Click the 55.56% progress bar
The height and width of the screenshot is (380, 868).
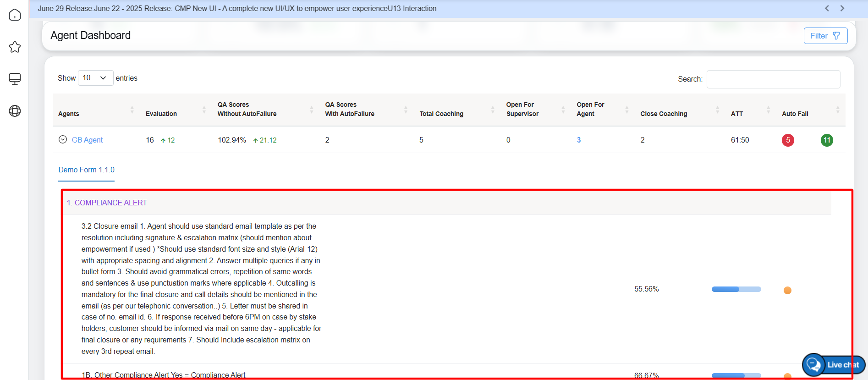click(x=736, y=289)
